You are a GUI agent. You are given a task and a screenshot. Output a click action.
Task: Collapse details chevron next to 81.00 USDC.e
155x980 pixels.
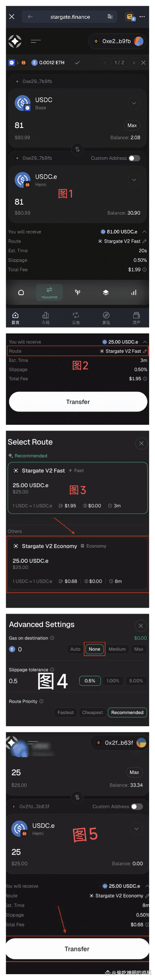144,232
